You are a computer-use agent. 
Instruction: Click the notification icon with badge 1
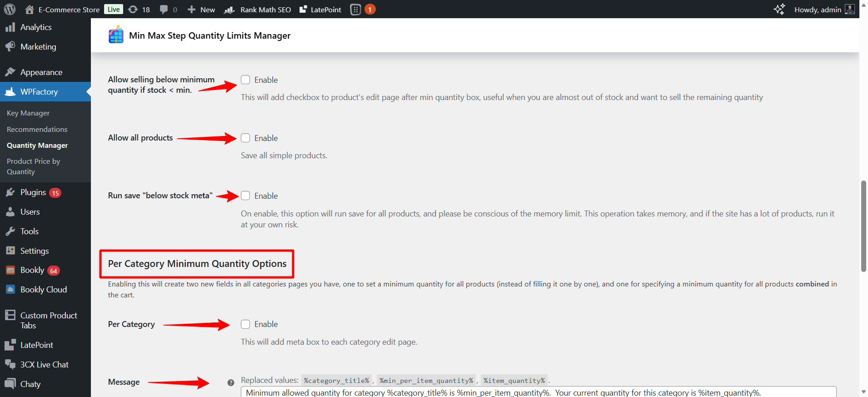(x=363, y=10)
